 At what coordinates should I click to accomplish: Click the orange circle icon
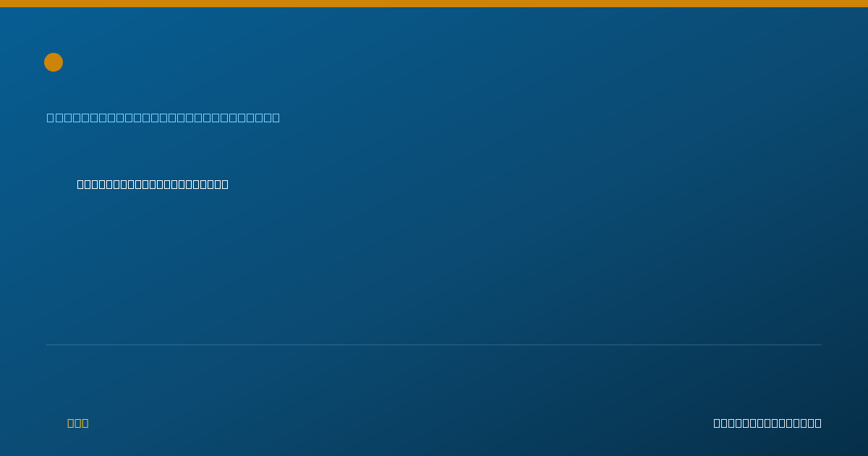(x=54, y=62)
